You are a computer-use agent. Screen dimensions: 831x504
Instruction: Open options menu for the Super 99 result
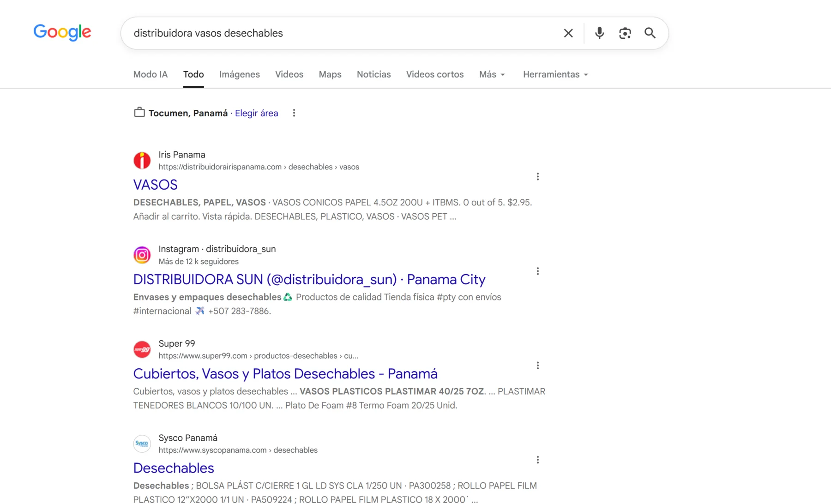[538, 366]
